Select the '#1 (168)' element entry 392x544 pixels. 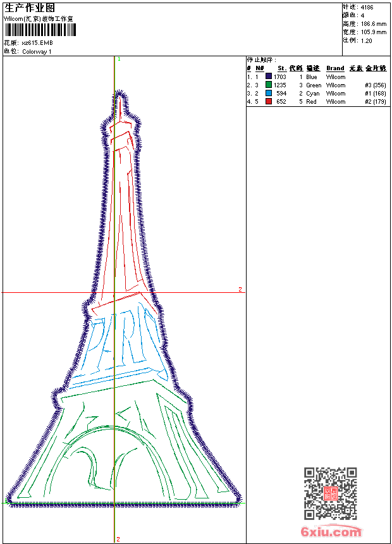point(376,94)
